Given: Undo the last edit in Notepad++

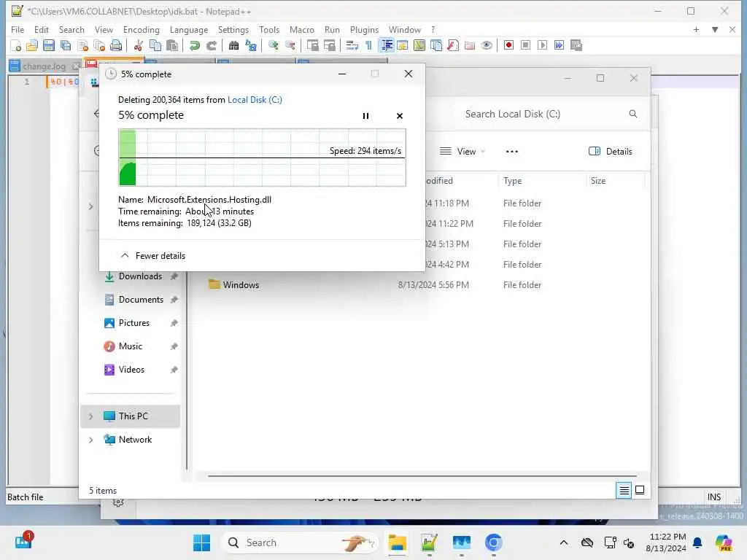Looking at the screenshot, I should [x=194, y=45].
